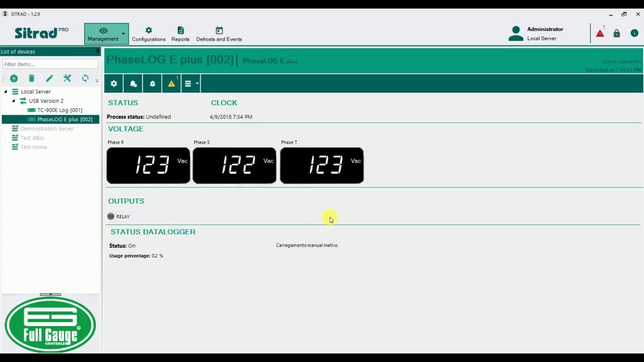
Task: Click the Phase T voltage display
Action: 322,165
